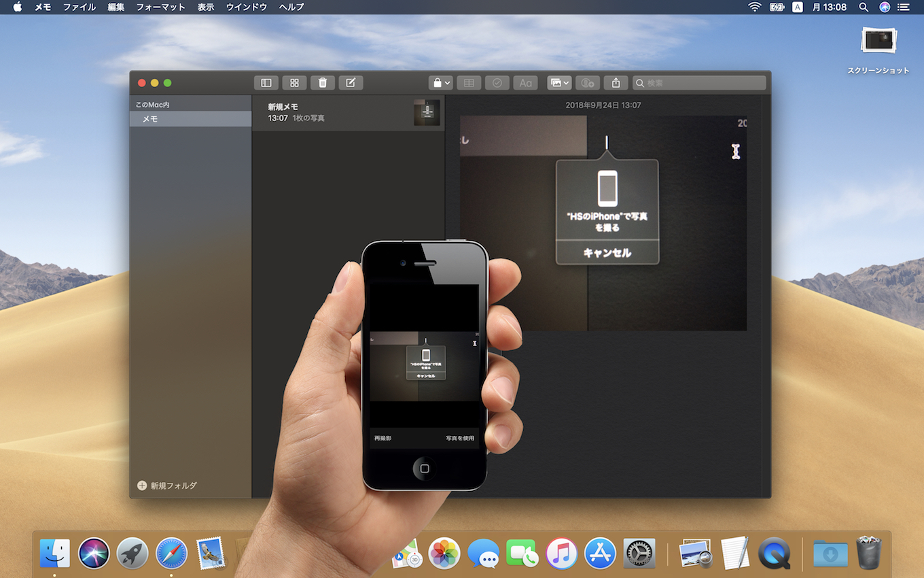This screenshot has height=578, width=924.
Task: Open iTunes from the Dock
Action: [561, 554]
